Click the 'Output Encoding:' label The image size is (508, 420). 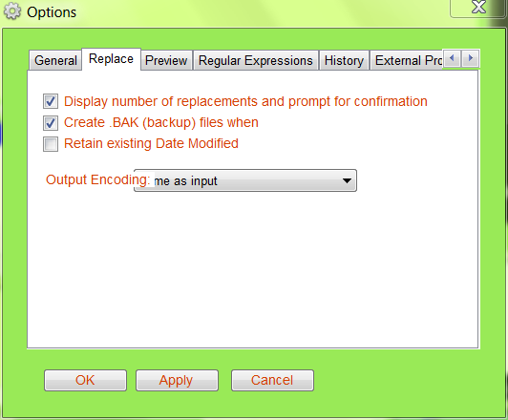coord(97,179)
